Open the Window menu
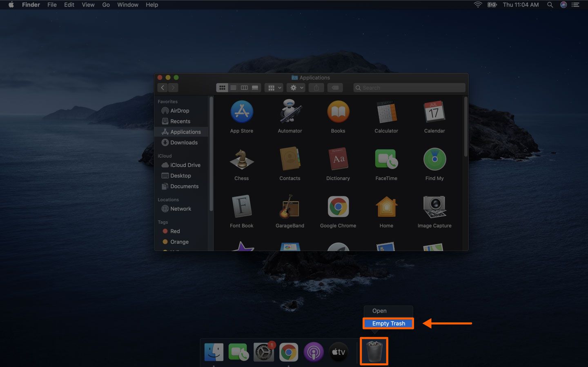This screenshot has width=588, height=367. (128, 5)
